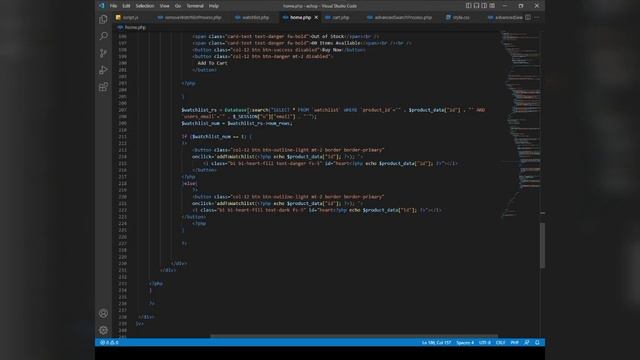Click the UTF-8 encoding indicator
This screenshot has height=360, width=640.
(x=484, y=342)
